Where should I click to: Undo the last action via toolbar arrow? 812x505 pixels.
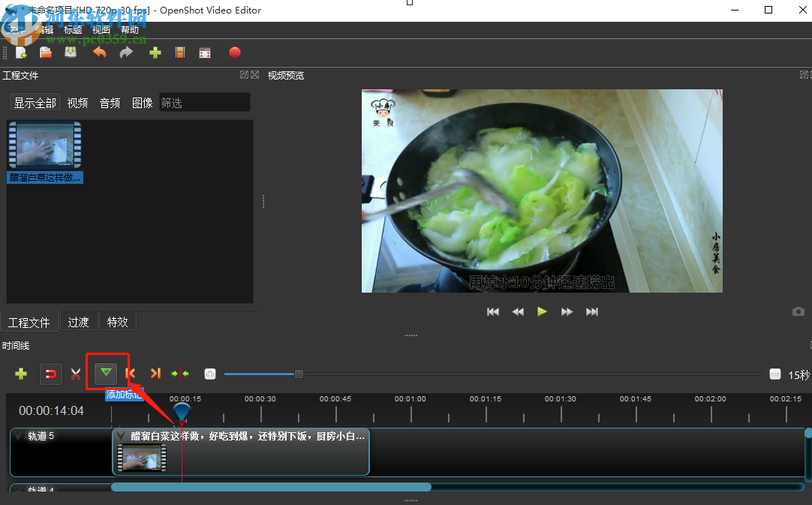click(x=99, y=53)
